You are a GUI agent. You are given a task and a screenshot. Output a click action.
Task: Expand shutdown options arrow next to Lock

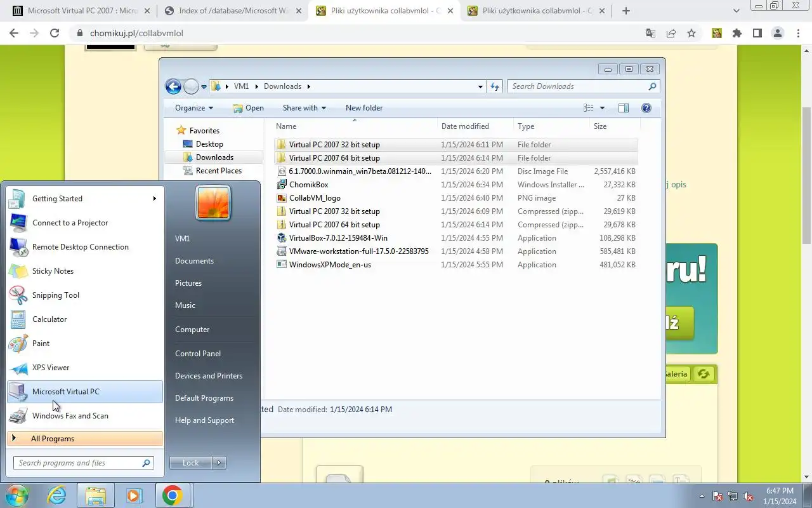click(x=219, y=463)
